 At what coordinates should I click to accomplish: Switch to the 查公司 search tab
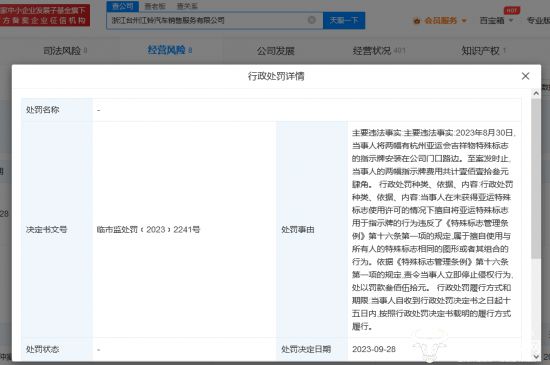(x=123, y=6)
